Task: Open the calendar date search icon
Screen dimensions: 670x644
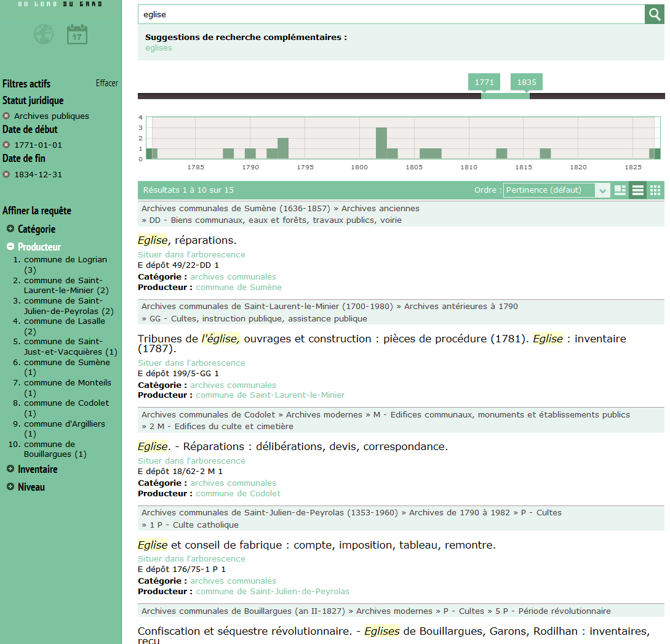Action: [77, 34]
